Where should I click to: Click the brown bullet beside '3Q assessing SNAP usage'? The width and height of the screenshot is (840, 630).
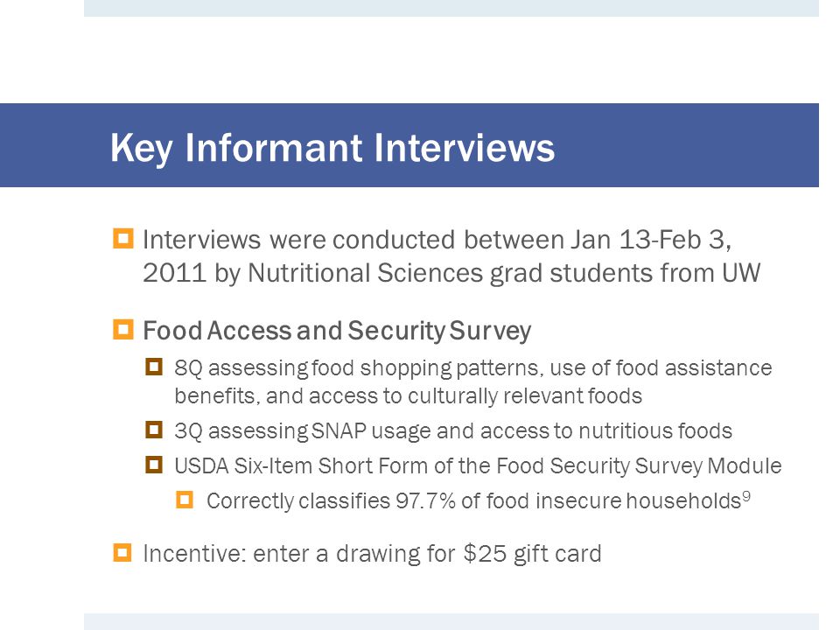[154, 430]
